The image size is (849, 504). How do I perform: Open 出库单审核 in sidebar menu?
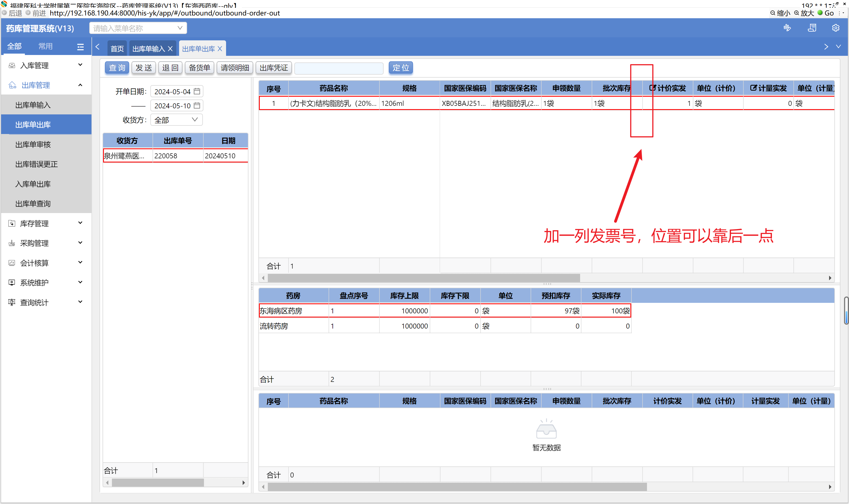tap(33, 145)
